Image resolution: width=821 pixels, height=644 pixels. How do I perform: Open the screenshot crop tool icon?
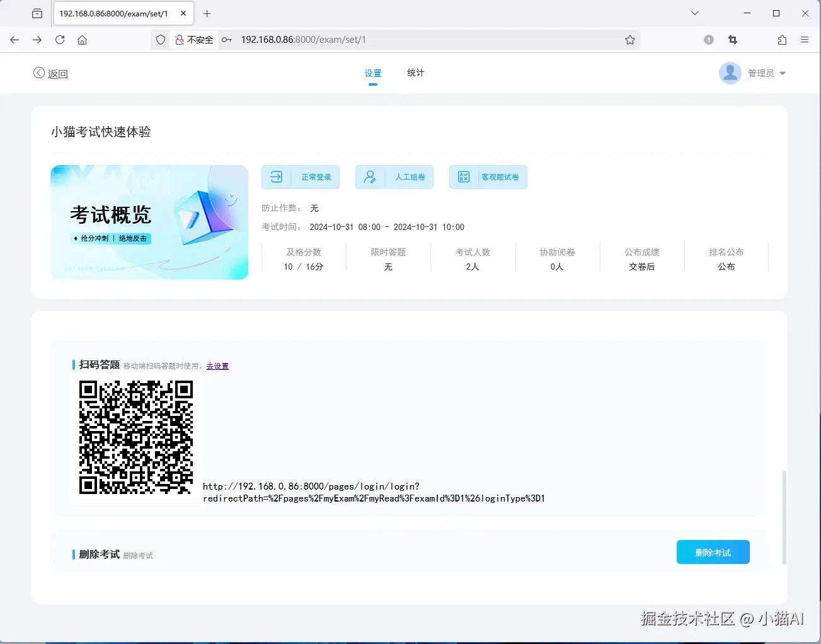click(732, 39)
